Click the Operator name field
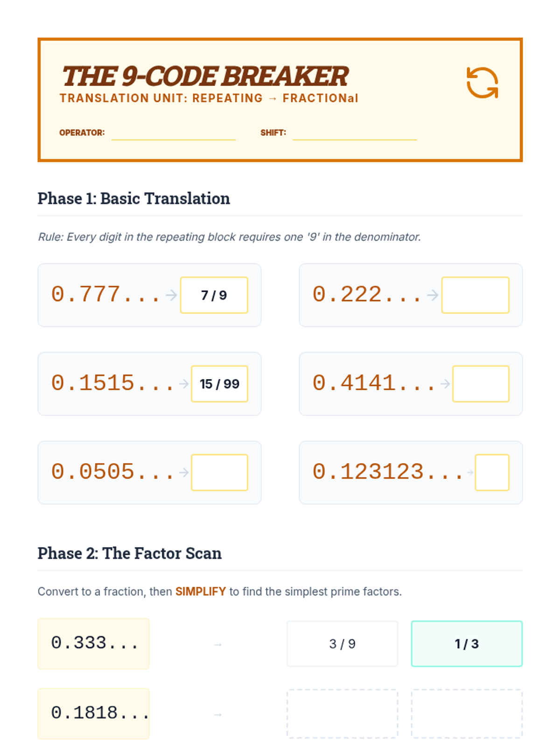 coord(174,133)
